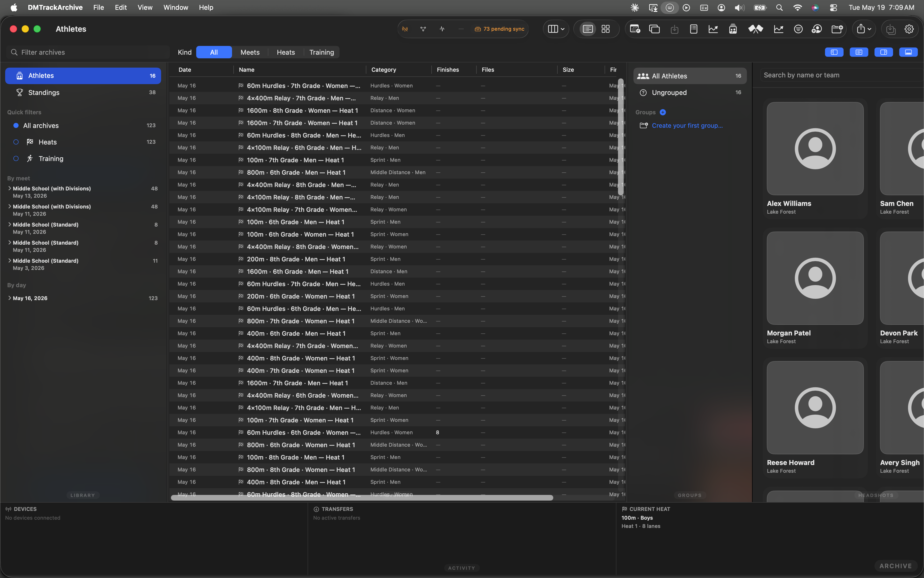Image resolution: width=924 pixels, height=578 pixels.
Task: Select row 200m · 8th Grade · Men — Heat 1
Action: (x=397, y=259)
